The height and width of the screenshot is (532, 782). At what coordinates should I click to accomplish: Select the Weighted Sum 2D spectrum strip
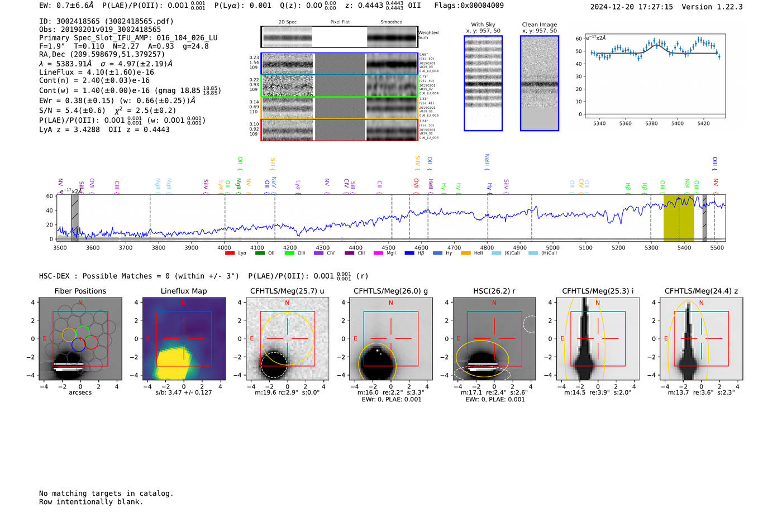(340, 37)
